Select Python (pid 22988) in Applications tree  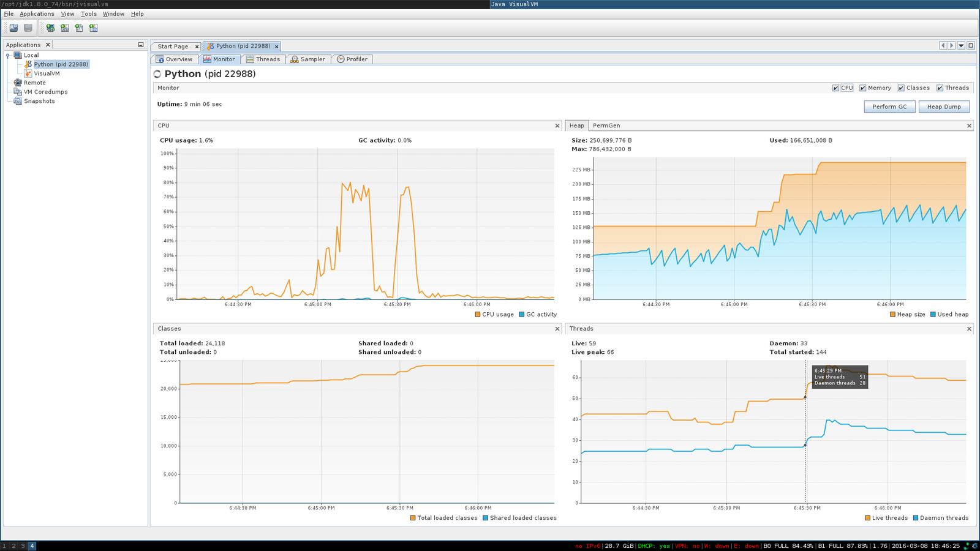61,64
